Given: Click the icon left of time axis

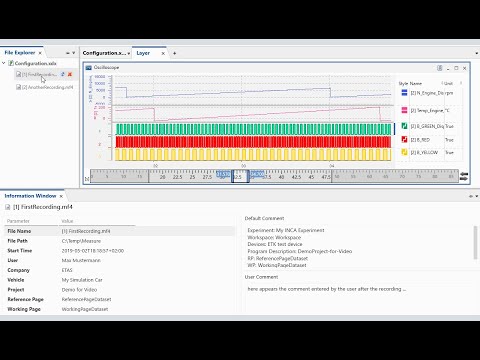Looking at the screenshot, I should [87, 179].
